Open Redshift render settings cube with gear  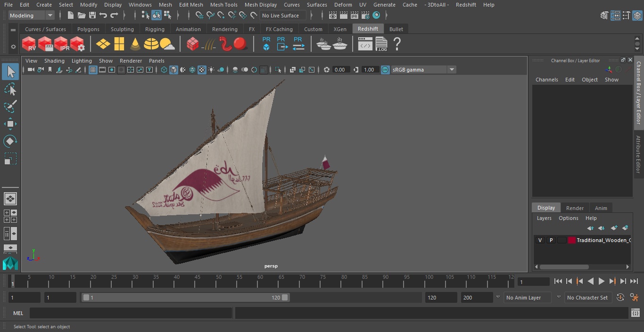click(77, 44)
